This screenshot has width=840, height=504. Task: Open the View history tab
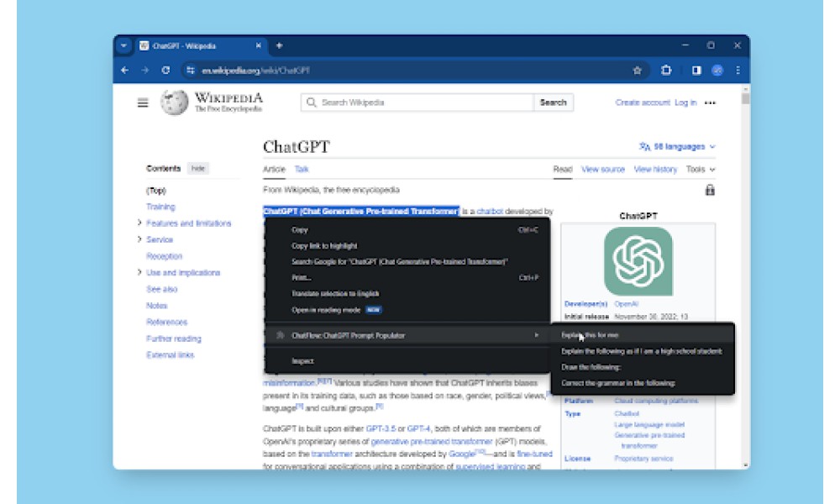click(656, 169)
